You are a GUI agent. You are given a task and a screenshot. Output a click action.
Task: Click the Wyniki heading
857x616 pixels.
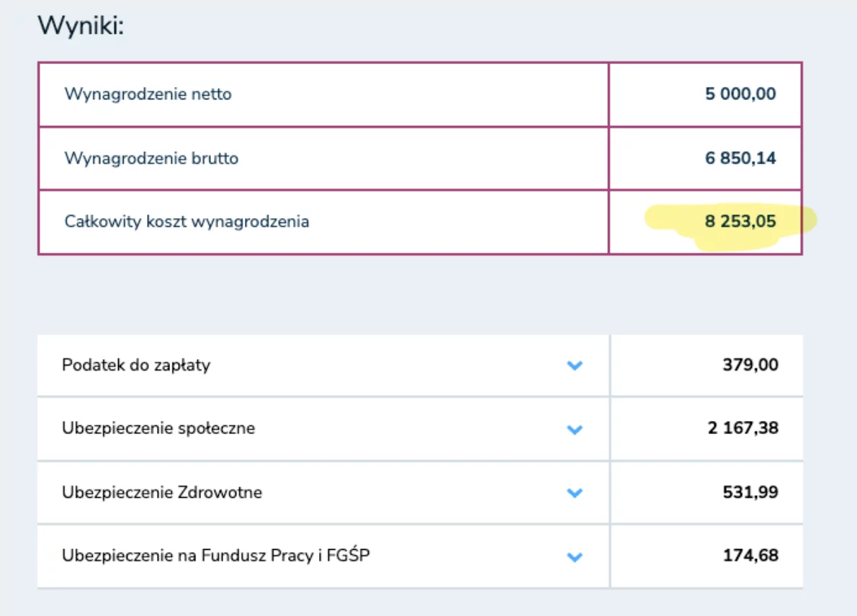click(81, 25)
